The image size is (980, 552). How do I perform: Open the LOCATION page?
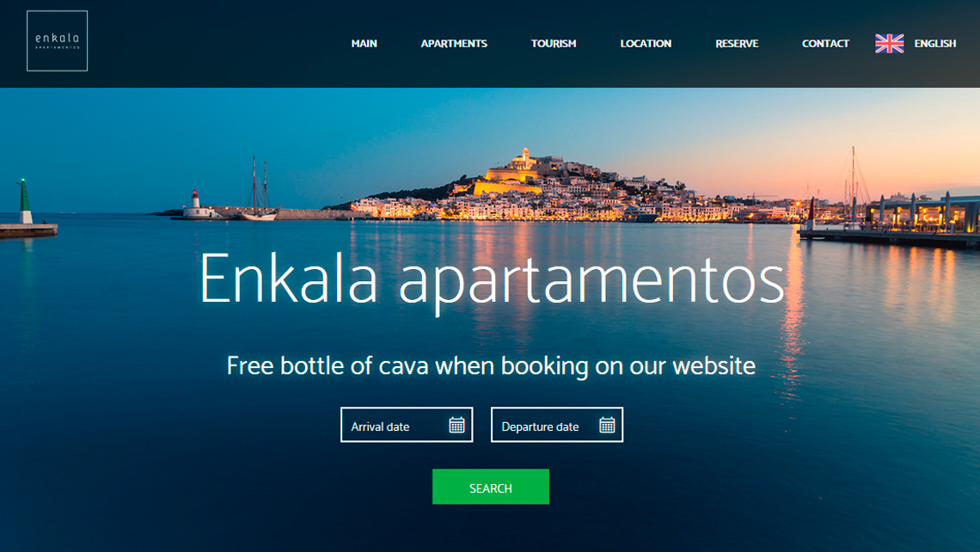646,43
